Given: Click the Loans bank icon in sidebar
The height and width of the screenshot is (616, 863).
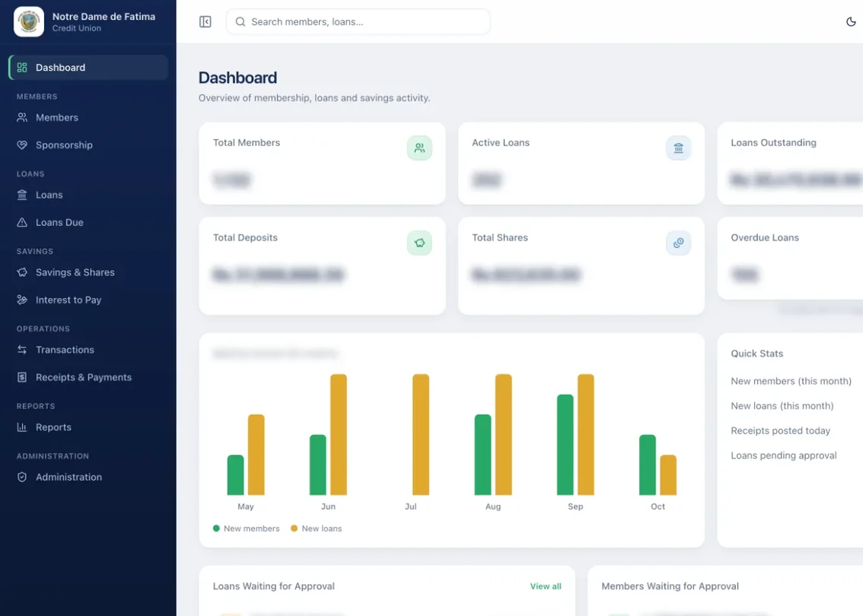Looking at the screenshot, I should (x=22, y=195).
